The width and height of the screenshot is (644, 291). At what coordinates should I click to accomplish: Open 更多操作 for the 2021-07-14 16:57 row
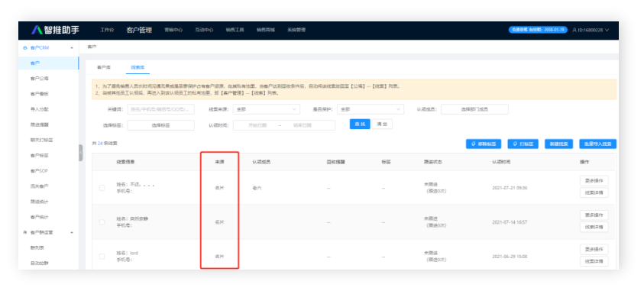(594, 215)
